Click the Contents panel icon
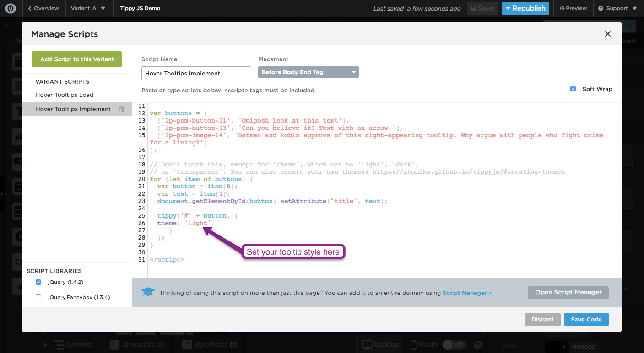 [x=59, y=345]
